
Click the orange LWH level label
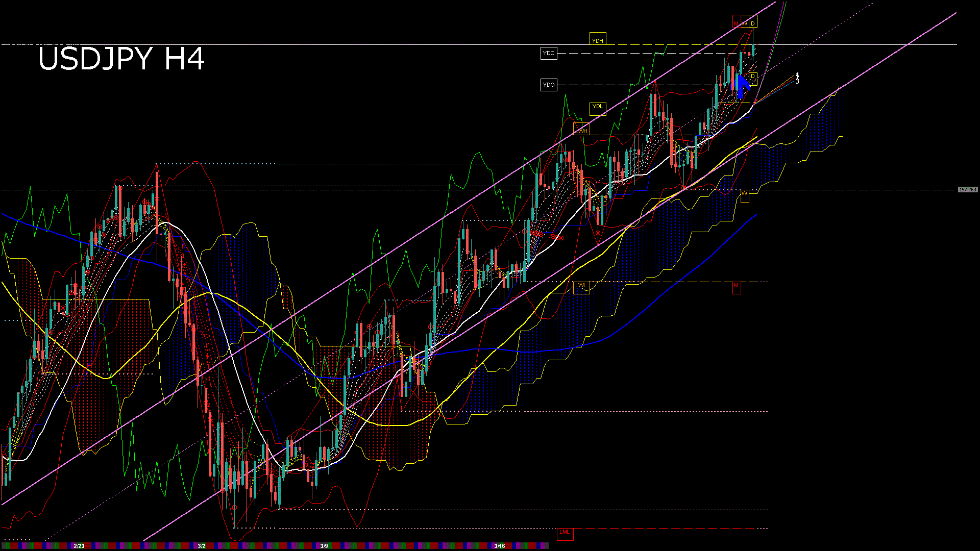(x=581, y=130)
